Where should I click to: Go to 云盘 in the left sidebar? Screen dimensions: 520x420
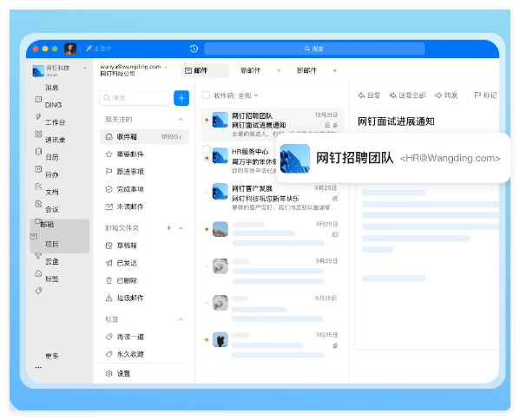pos(52,262)
